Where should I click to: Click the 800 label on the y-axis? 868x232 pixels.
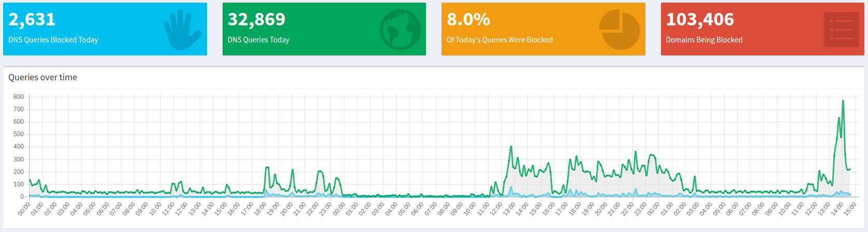pos(19,97)
